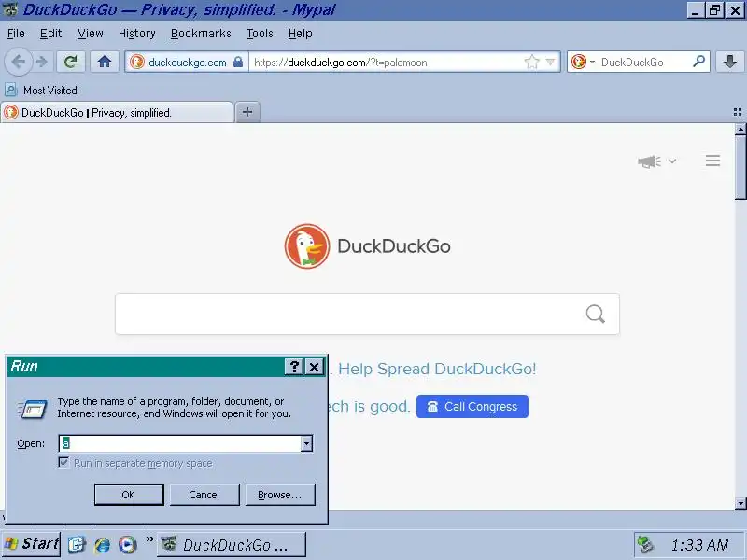Open the Edit menu

click(50, 34)
